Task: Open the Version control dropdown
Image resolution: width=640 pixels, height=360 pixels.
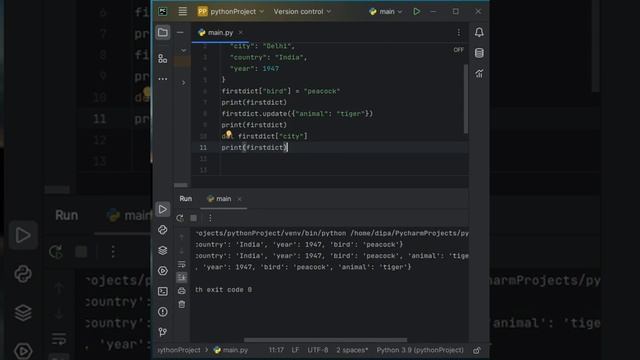Action: coord(302,11)
